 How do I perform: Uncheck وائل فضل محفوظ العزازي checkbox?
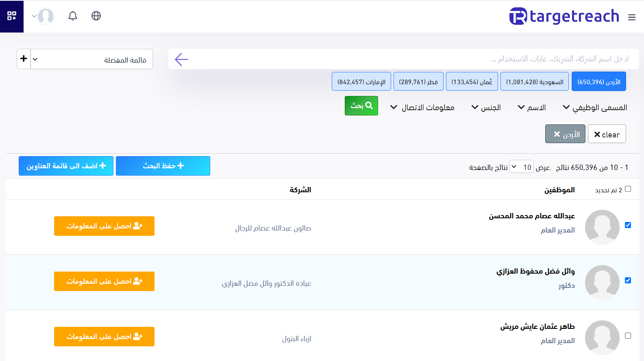coord(628,281)
